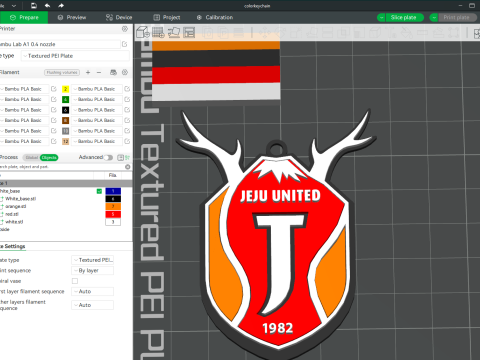The width and height of the screenshot is (480, 360).
Task: Open the Textured PEI Plate type dropdown
Action: pyautogui.click(x=75, y=56)
